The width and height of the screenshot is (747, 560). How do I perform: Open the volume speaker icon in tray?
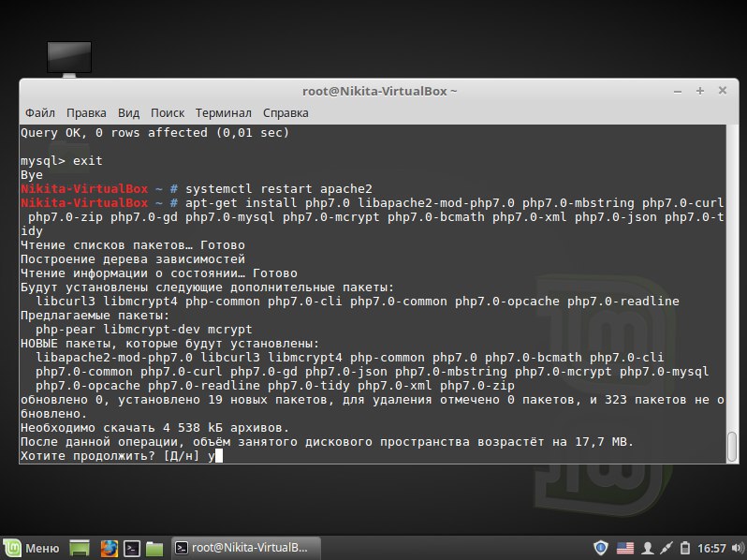738,548
